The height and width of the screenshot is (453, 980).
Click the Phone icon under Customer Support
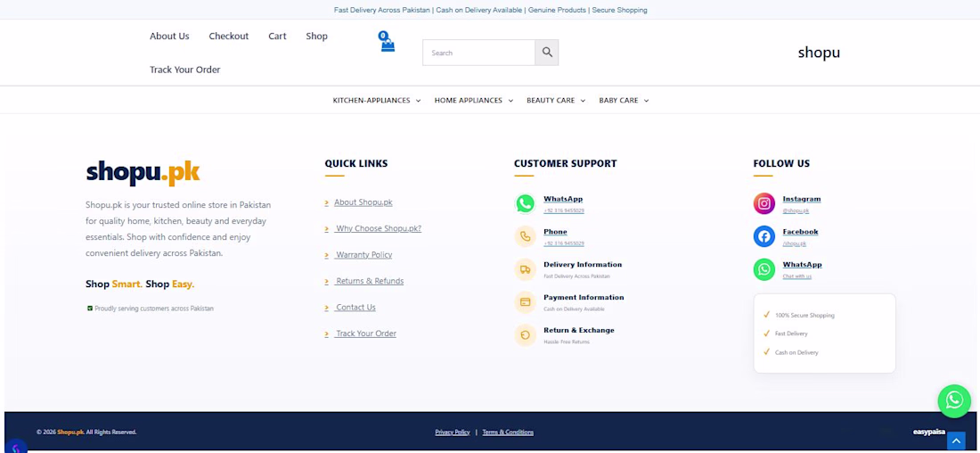click(x=525, y=236)
